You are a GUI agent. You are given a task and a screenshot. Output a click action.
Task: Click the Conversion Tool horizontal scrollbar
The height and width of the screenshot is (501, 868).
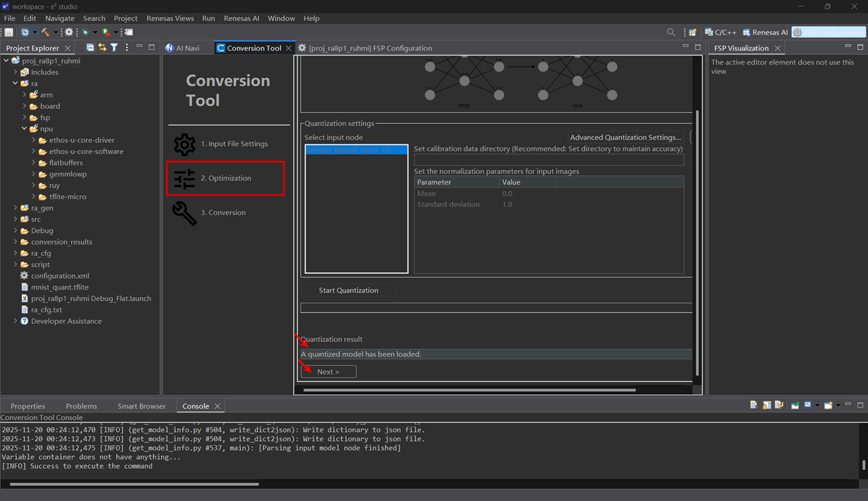click(470, 390)
